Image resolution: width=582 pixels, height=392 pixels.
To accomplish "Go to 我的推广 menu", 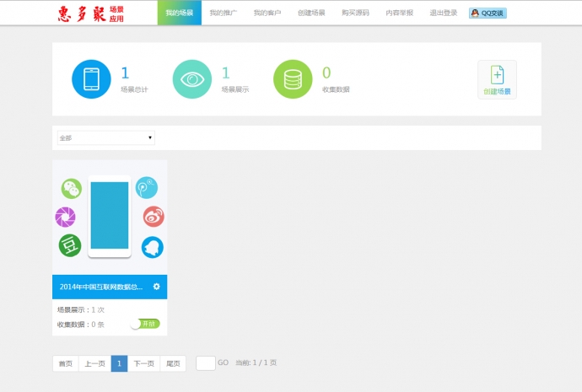I will click(x=223, y=13).
